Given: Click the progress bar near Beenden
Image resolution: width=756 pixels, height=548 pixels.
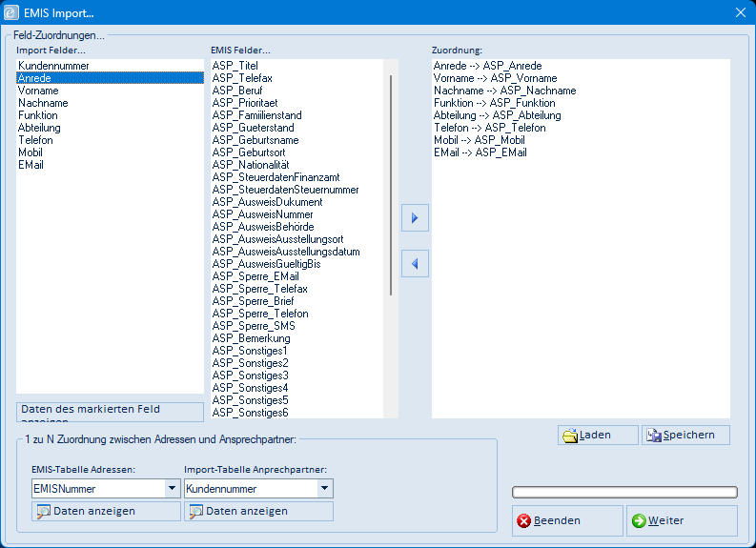Looking at the screenshot, I should coord(624,492).
